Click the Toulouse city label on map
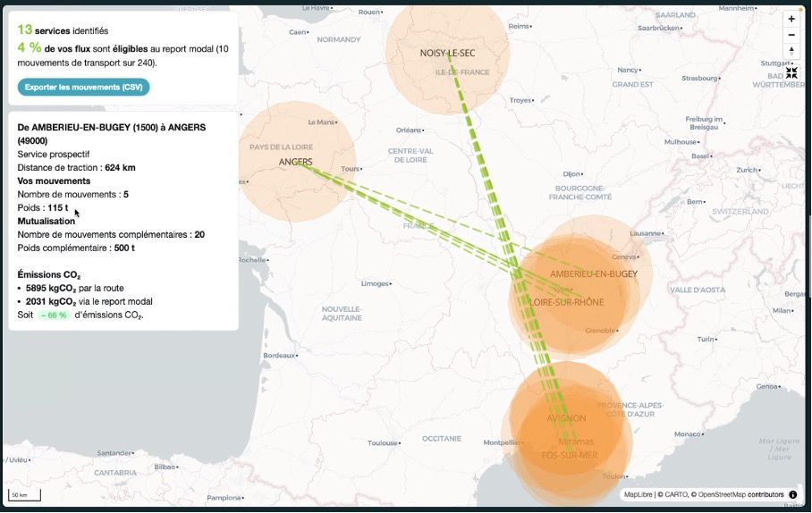Image resolution: width=812 pixels, height=513 pixels. 384,442
